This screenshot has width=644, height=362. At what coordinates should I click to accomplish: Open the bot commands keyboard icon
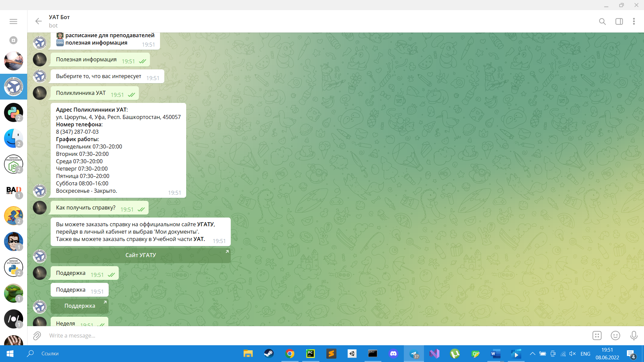tap(597, 336)
